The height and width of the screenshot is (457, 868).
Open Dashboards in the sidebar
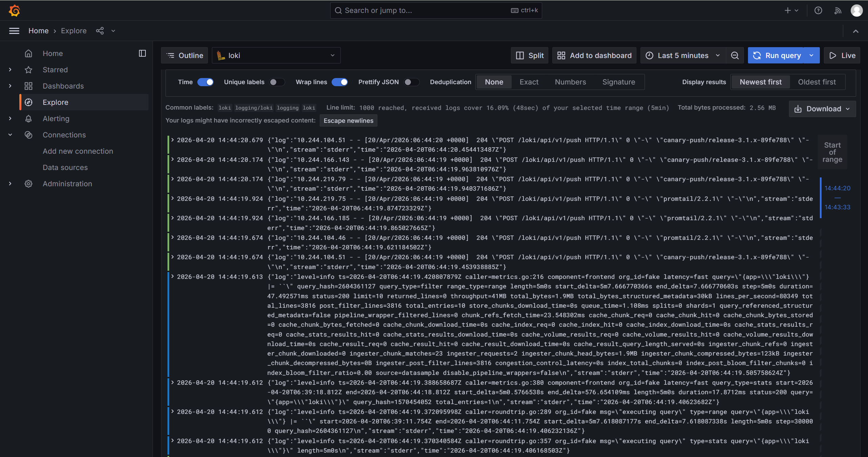(63, 86)
